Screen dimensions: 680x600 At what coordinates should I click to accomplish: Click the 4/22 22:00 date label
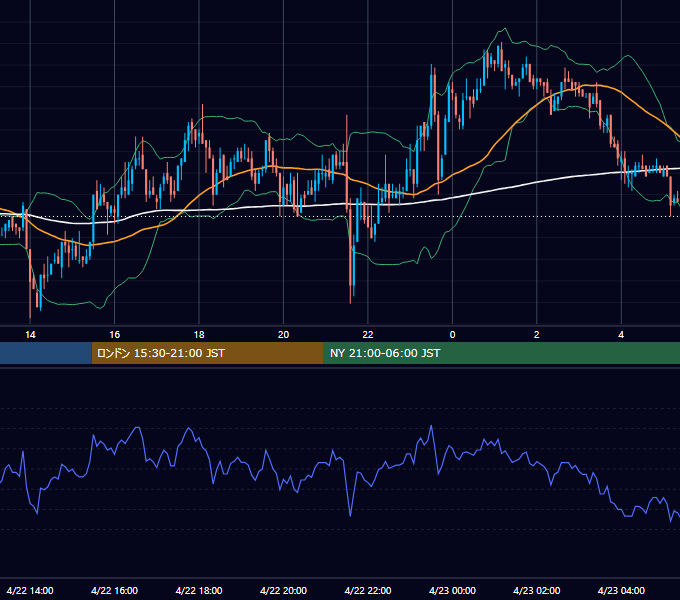point(368,590)
